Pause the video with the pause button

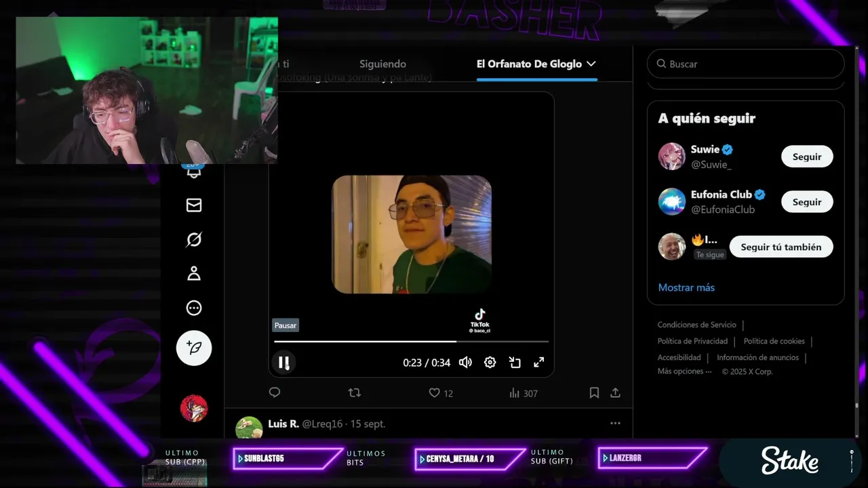[x=283, y=363]
